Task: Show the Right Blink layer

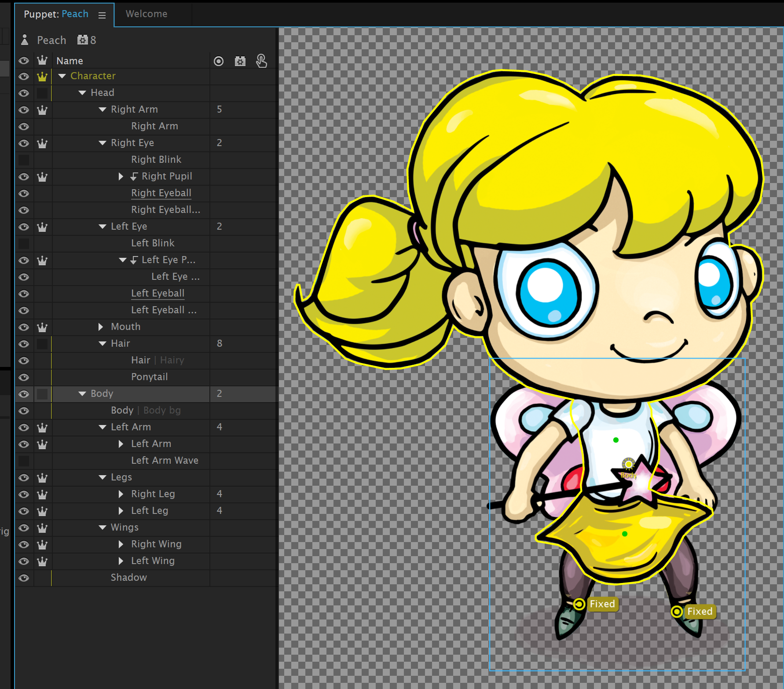Action: (x=24, y=160)
